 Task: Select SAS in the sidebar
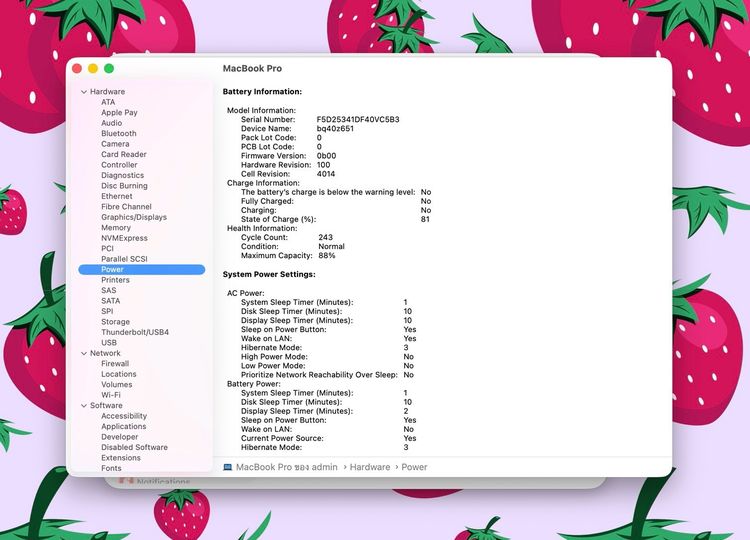(109, 291)
